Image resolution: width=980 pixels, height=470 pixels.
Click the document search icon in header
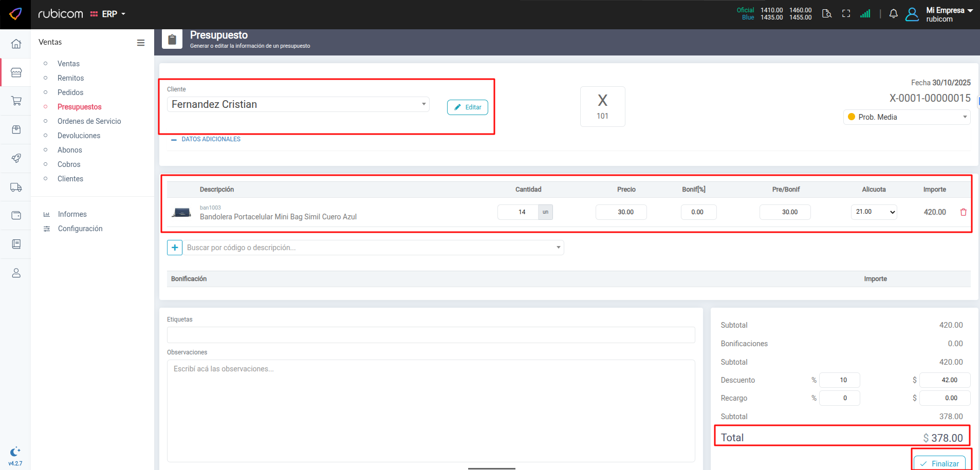point(826,14)
